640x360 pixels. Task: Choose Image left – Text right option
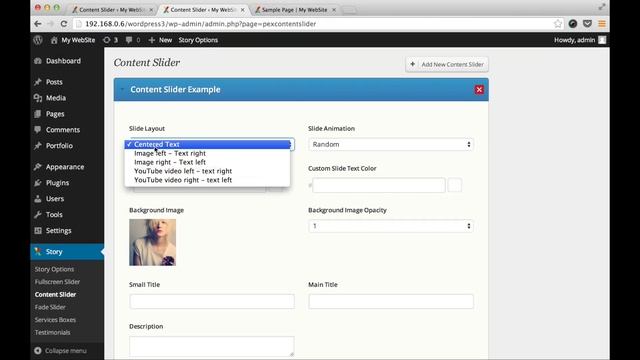207,153
